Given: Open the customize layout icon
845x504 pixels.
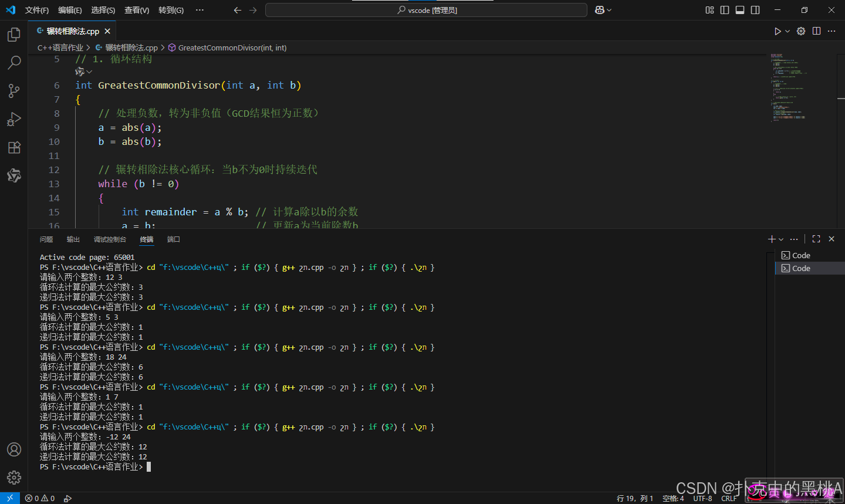Looking at the screenshot, I should coord(709,10).
